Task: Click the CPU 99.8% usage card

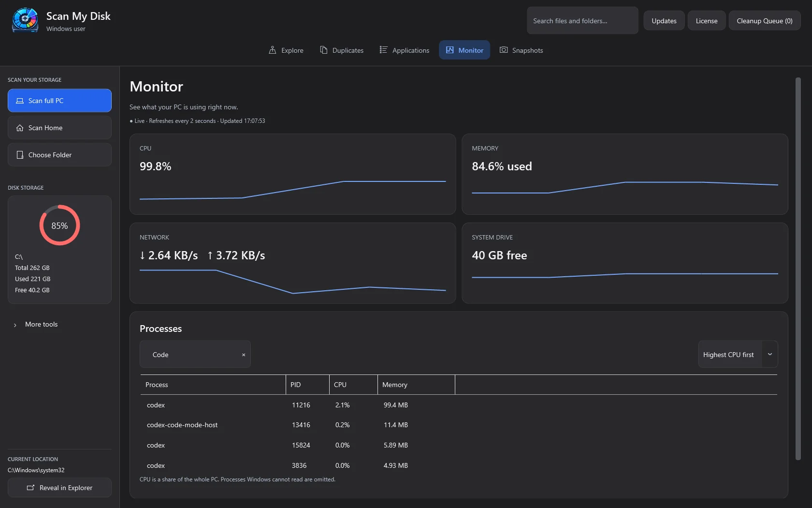Action: 292,174
